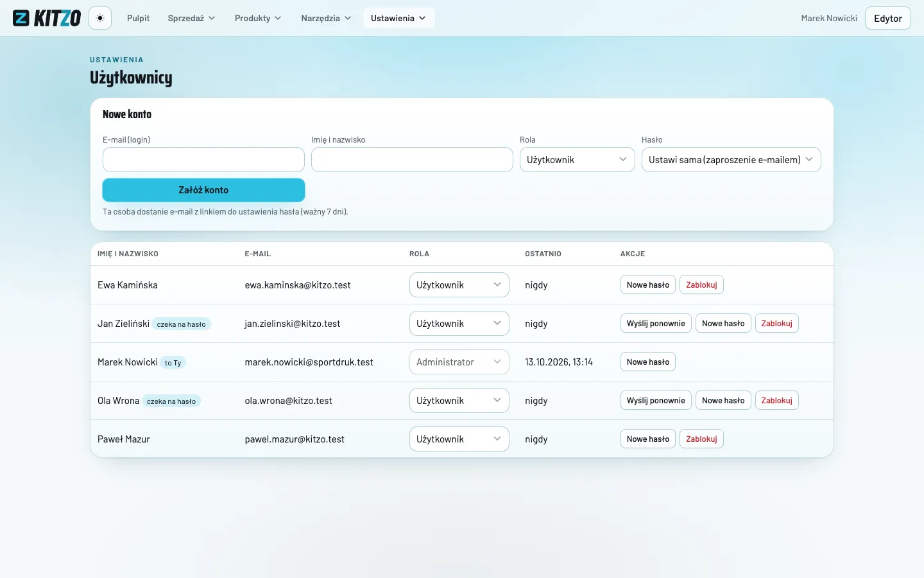Click the name Paweł Mazur in the table

tap(124, 439)
